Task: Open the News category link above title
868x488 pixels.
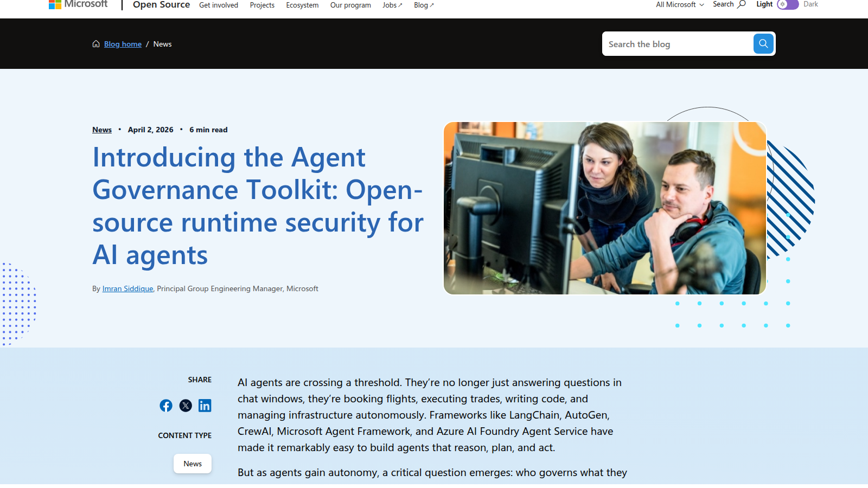Action: (102, 130)
